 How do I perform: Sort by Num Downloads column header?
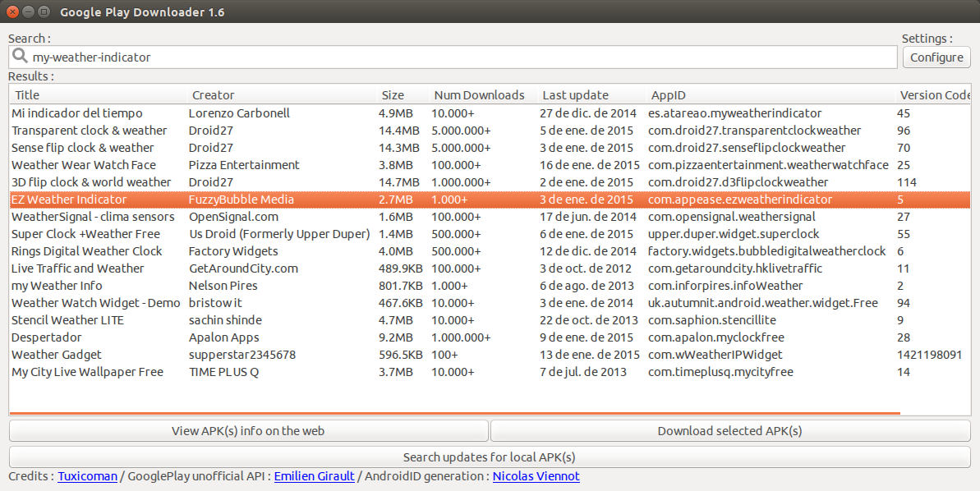click(x=484, y=95)
